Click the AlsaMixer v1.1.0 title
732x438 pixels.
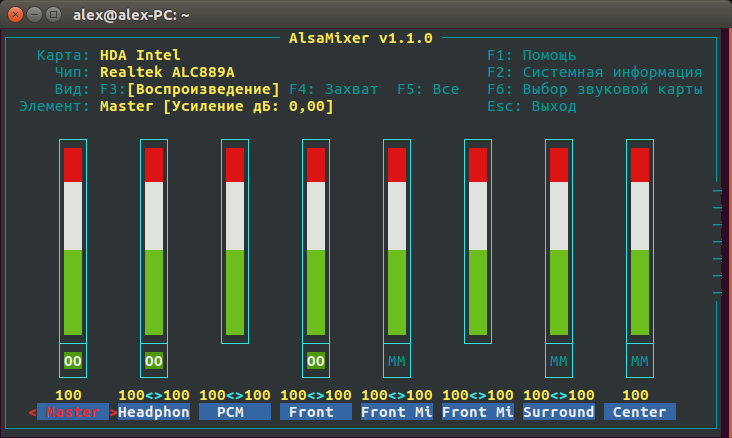(x=361, y=38)
